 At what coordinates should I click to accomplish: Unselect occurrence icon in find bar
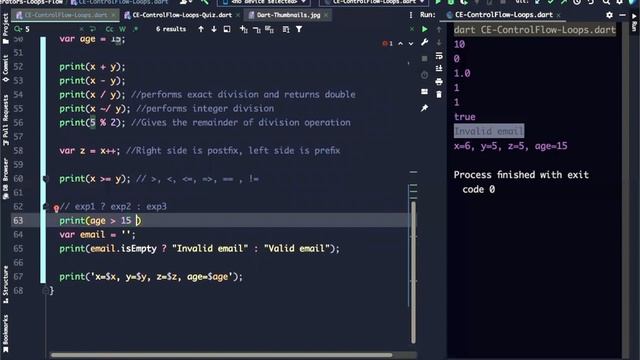click(257, 29)
